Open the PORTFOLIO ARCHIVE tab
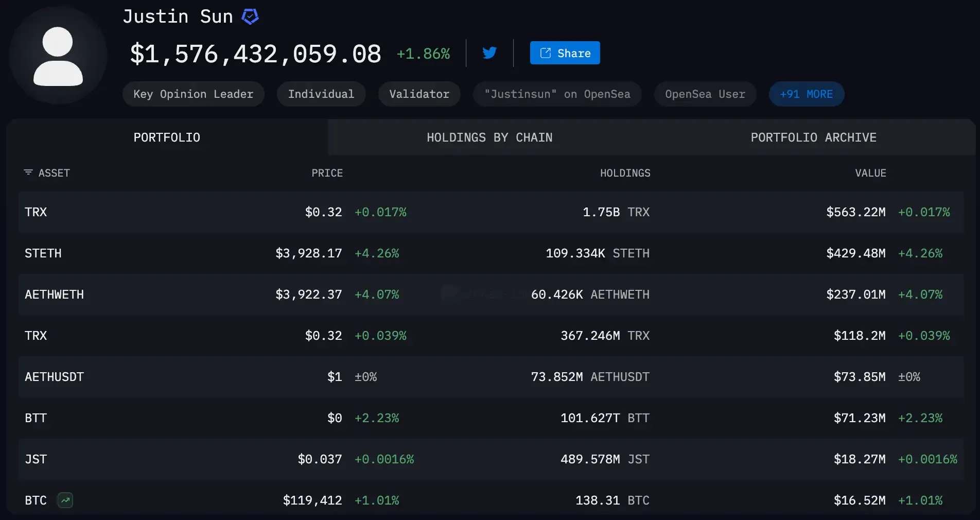980x520 pixels. pos(813,137)
